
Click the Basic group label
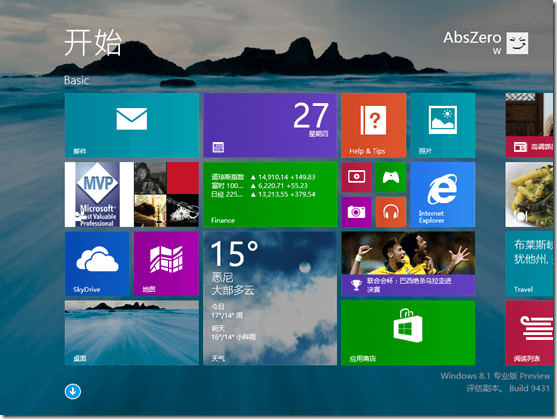tap(76, 80)
